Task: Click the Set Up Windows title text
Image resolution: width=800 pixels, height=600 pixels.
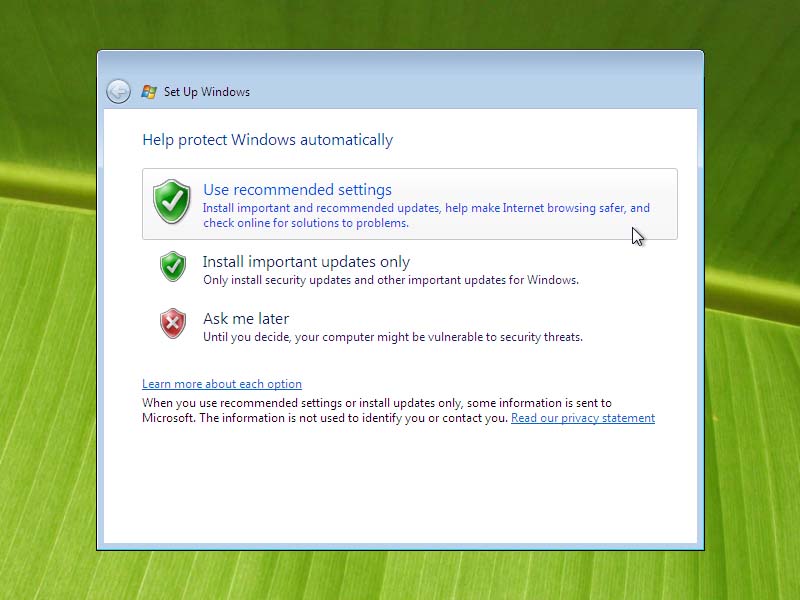Action: pyautogui.click(x=207, y=92)
